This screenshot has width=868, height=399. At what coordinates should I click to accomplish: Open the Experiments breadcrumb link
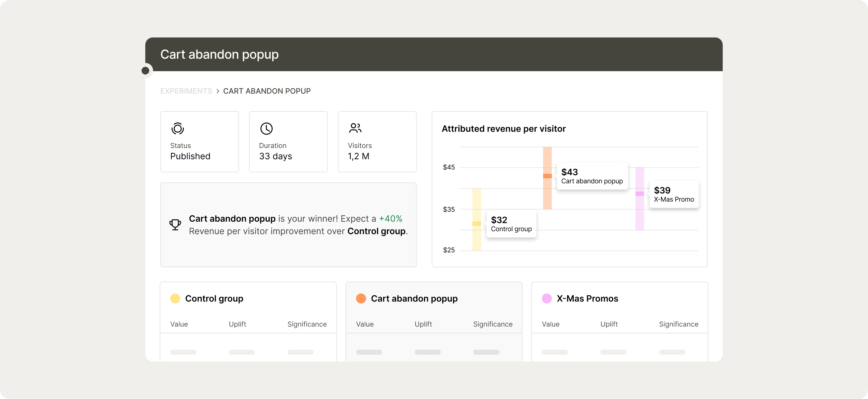[186, 91]
